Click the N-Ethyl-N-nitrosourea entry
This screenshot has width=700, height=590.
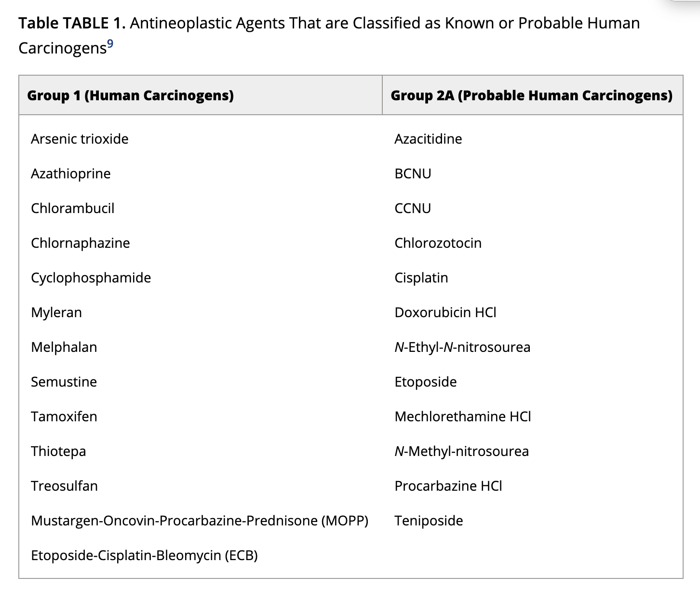point(462,348)
